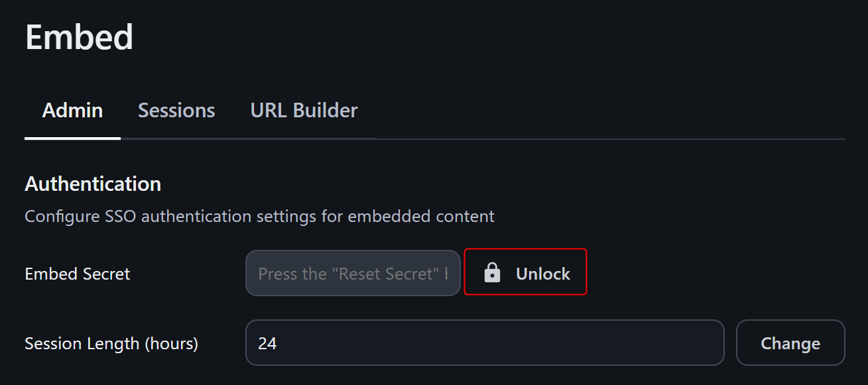Click the empty right end of Session Length field

[x=690, y=343]
